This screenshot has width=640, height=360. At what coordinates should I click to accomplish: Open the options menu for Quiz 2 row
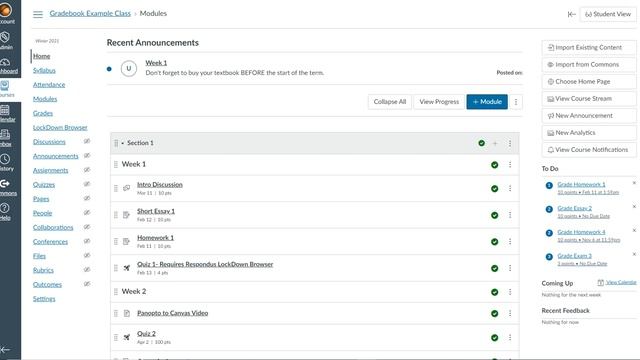510,338
